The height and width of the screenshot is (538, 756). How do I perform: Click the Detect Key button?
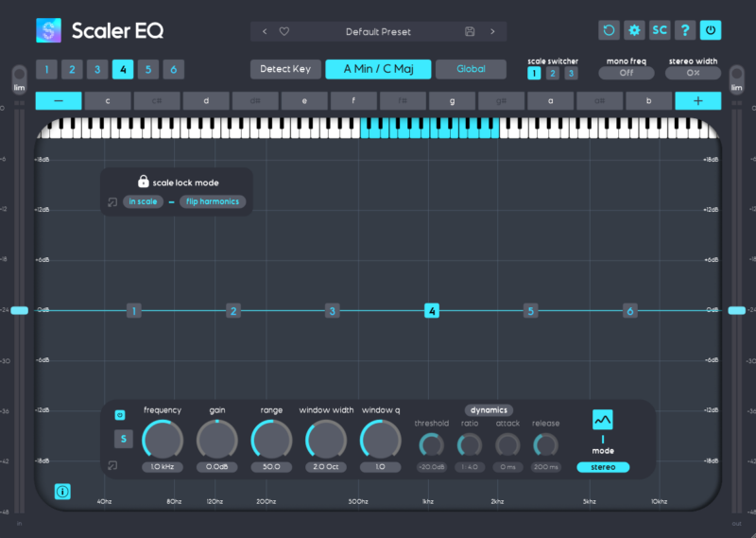pos(285,69)
